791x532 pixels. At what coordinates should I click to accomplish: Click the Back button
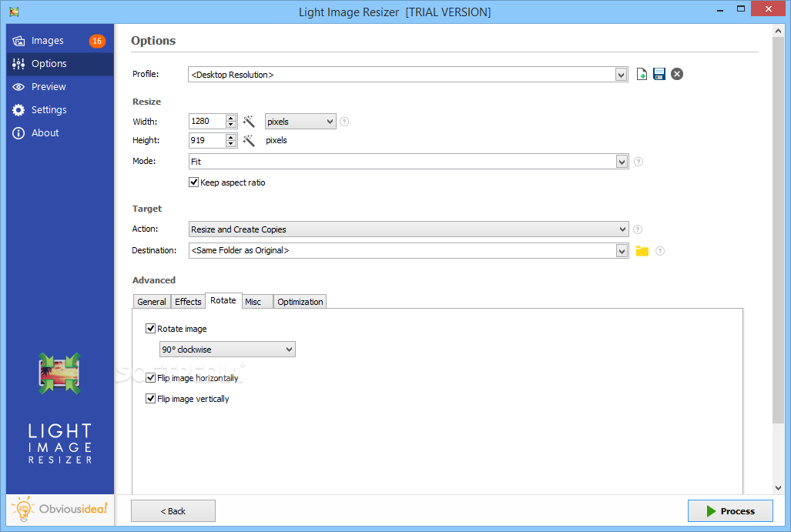tap(173, 510)
